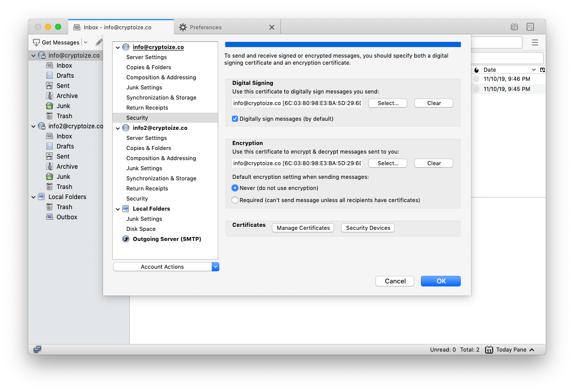This screenshot has width=574, height=392.
Task: Open the Account Actions dropdown
Action: point(166,267)
